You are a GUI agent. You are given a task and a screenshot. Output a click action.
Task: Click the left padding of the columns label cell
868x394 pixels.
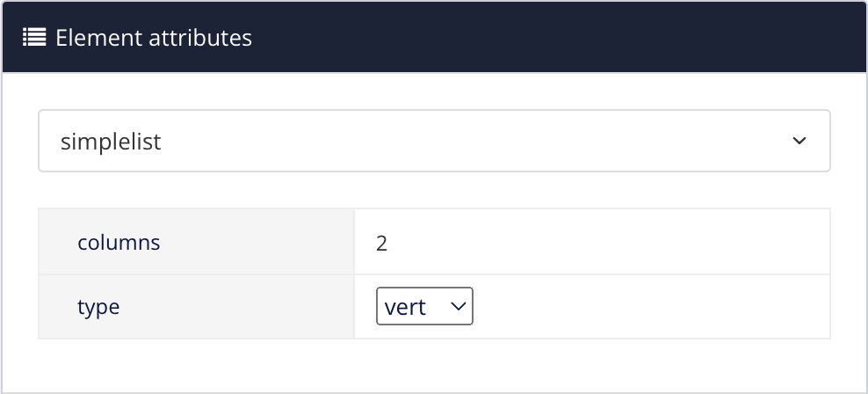click(57, 242)
